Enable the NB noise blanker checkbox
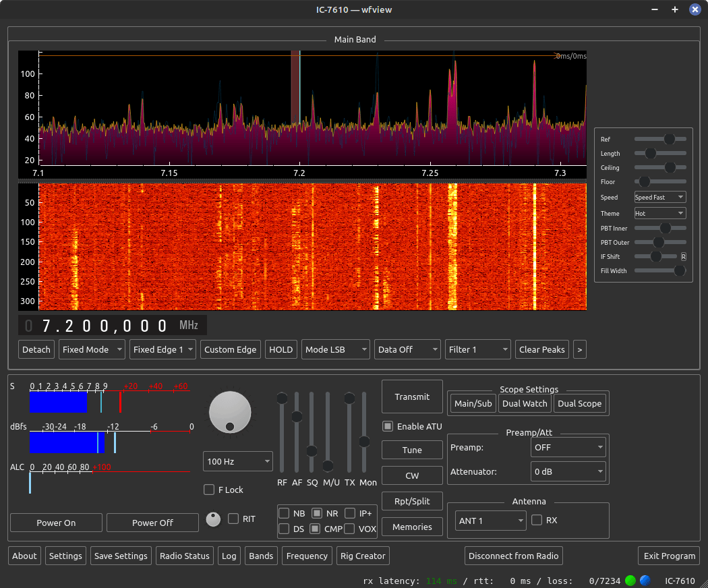 click(x=284, y=513)
